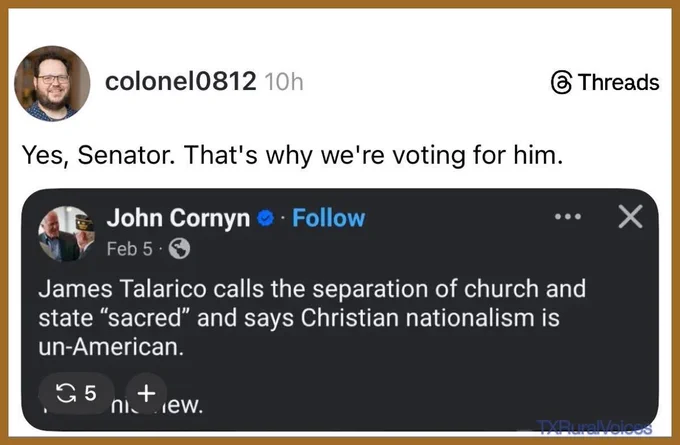Open the three-dot more options menu
The height and width of the screenshot is (445, 680).
tap(568, 216)
